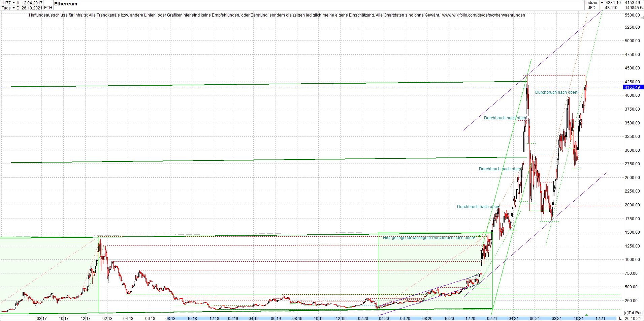Click the start date Mi 12.04.2017
The image size is (644, 321).
29,2
